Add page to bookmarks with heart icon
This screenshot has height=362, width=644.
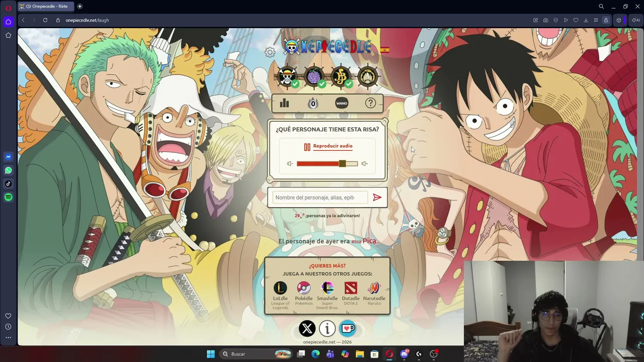pos(576,20)
